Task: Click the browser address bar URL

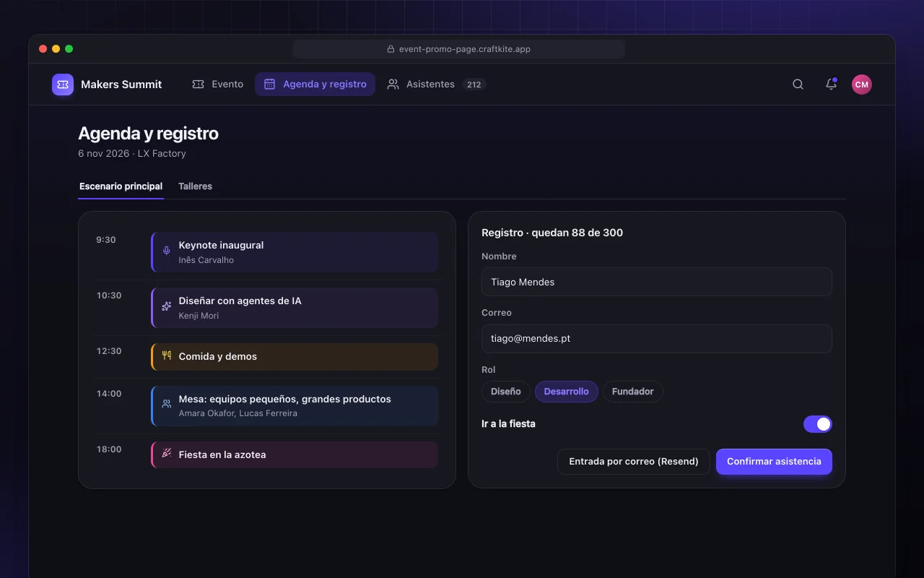Action: (459, 49)
